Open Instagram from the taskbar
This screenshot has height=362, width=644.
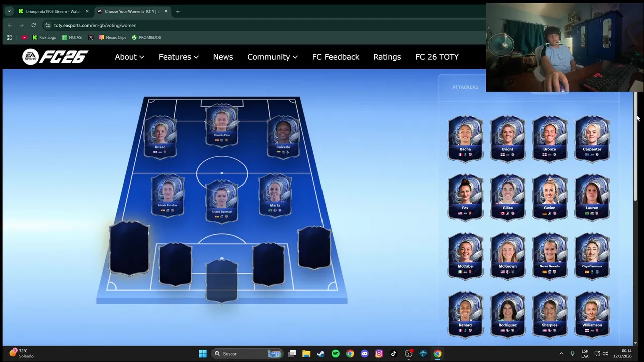click(x=379, y=354)
